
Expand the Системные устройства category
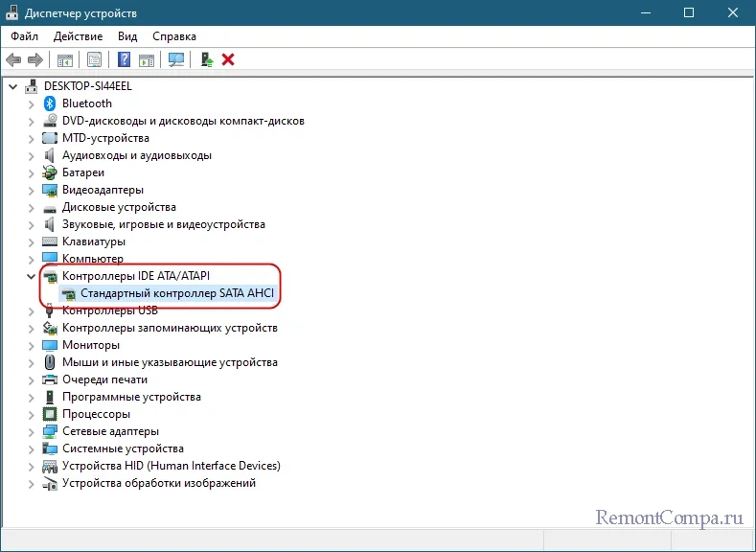coord(32,449)
